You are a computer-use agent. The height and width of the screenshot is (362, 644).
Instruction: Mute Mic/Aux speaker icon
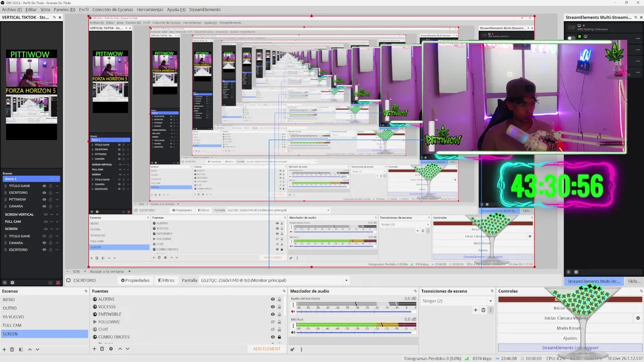[293, 332]
